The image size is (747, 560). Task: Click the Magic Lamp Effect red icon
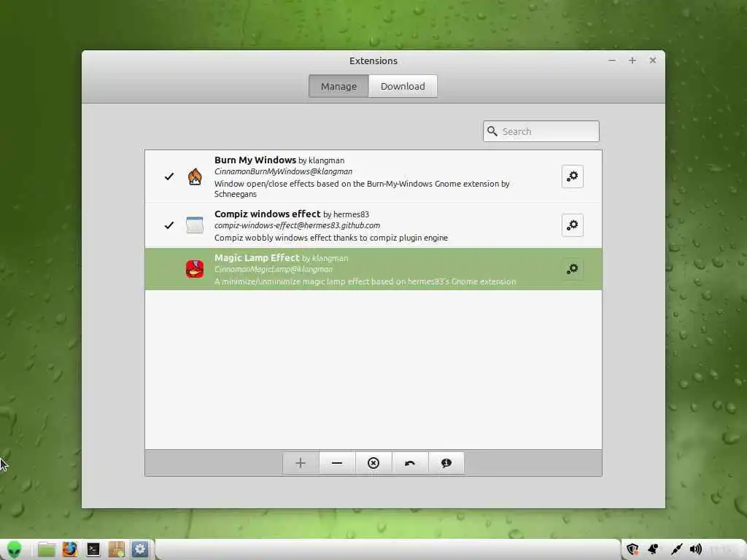point(194,269)
